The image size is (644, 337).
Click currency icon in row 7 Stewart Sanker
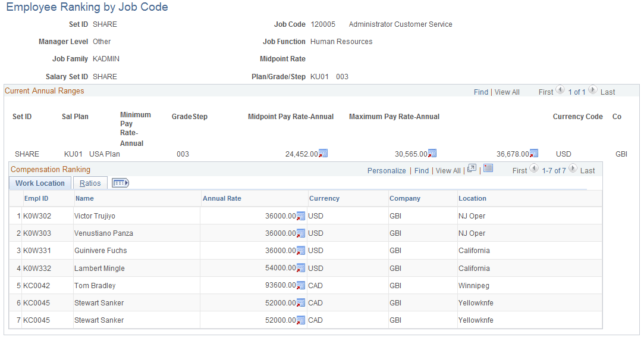point(301,320)
